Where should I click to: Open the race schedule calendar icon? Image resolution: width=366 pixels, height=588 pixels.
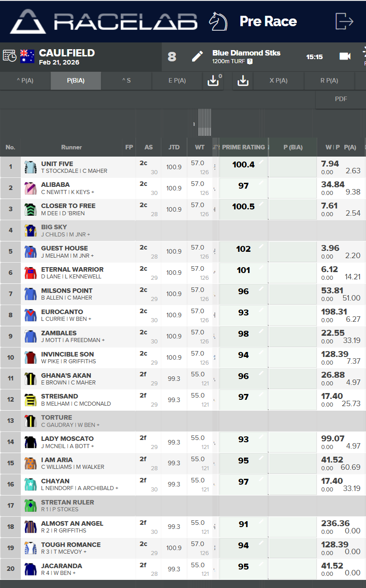point(9,56)
